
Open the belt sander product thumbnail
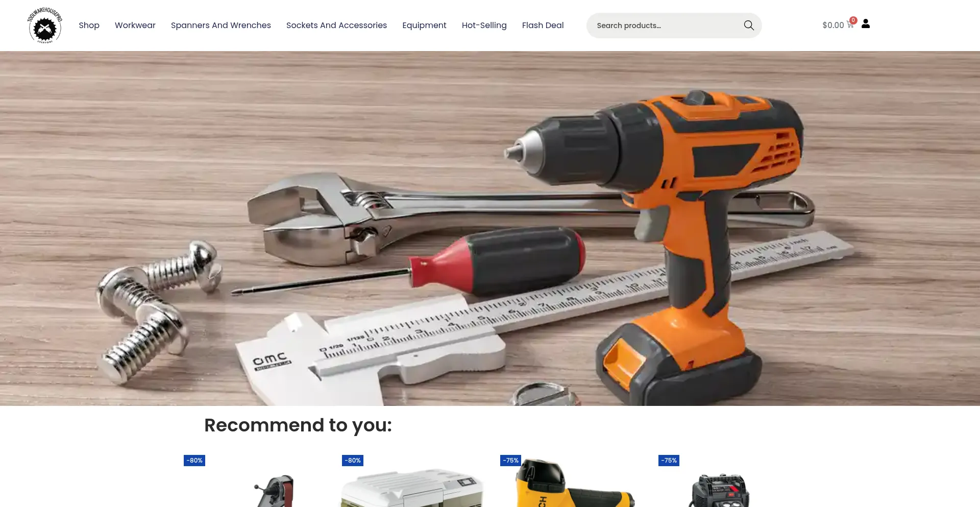point(276,490)
